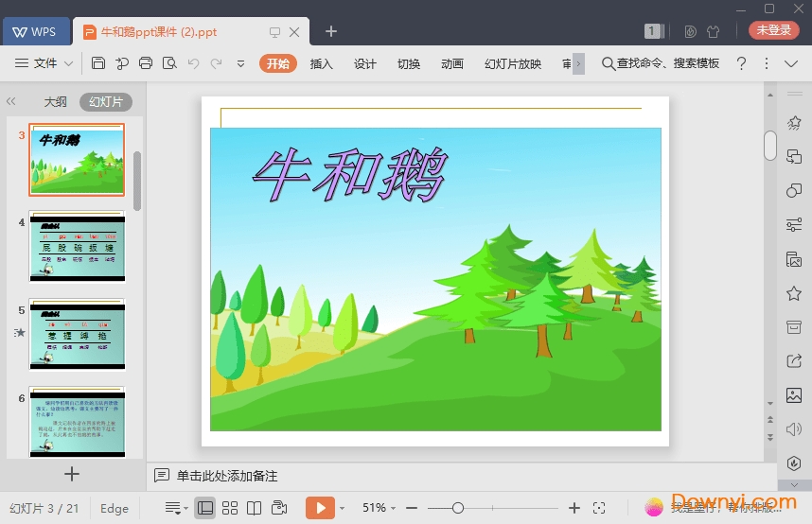The image size is (812, 524).
Task: Collapse the slide panel with double arrows
Action: 10,101
